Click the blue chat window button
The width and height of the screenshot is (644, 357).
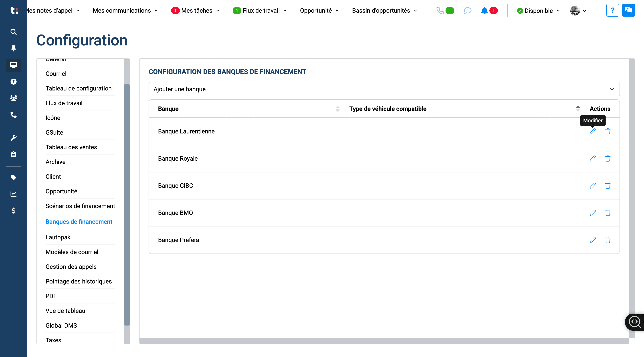coord(628,10)
